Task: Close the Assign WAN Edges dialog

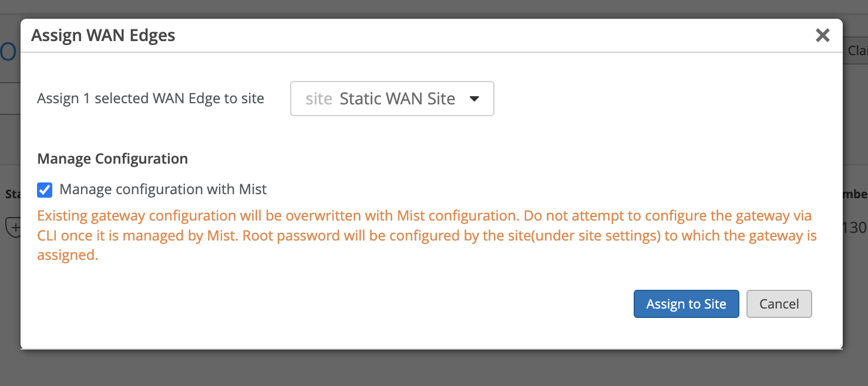Action: pos(822,35)
